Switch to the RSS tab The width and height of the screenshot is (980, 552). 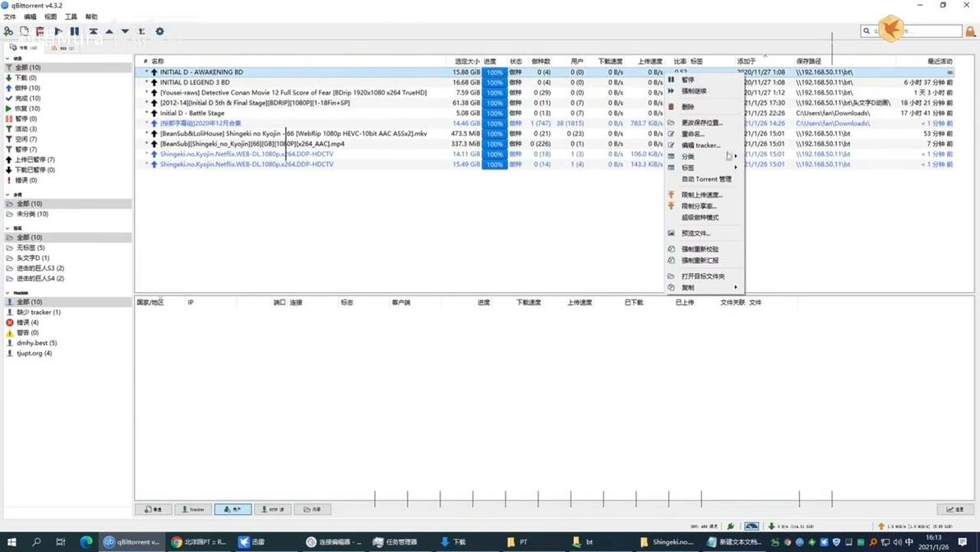pos(62,48)
